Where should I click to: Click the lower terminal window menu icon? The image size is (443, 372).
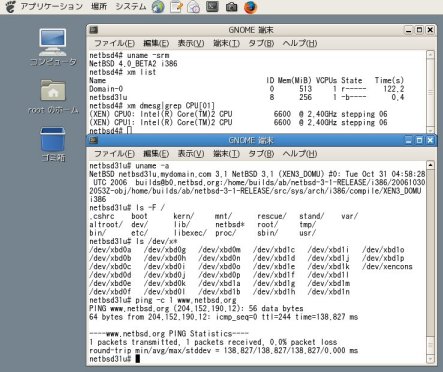coord(93,140)
